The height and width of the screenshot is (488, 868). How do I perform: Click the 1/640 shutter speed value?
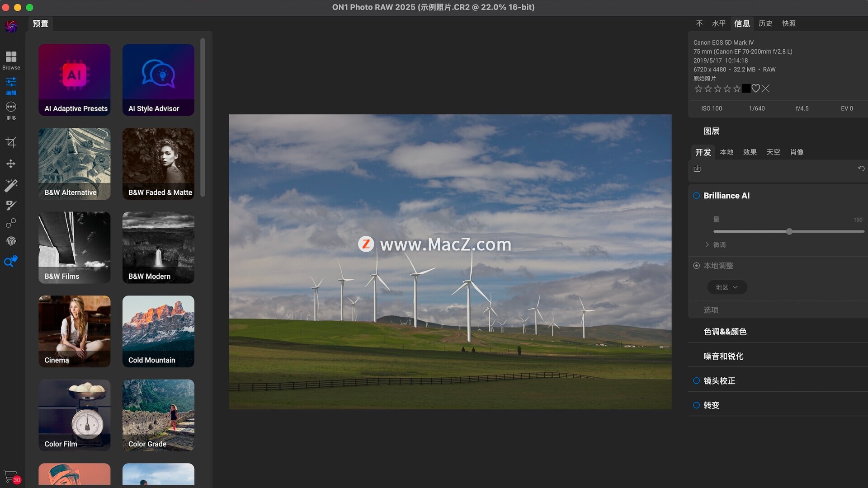pyautogui.click(x=757, y=108)
